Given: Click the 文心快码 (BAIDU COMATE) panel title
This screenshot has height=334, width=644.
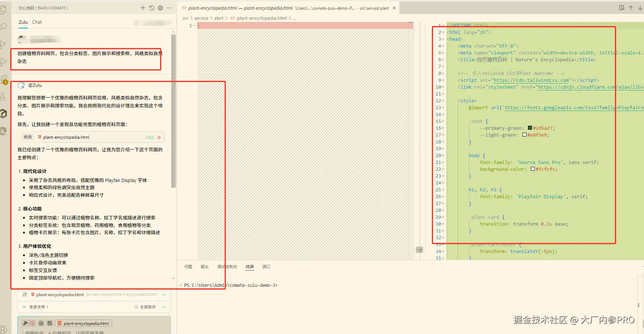Looking at the screenshot, I should pyautogui.click(x=43, y=8).
